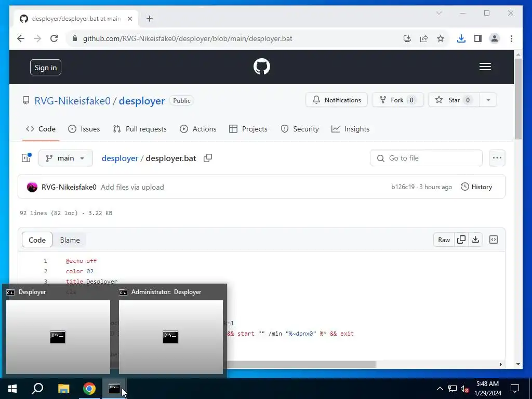
Task: Download the raw file icon
Action: click(475, 240)
